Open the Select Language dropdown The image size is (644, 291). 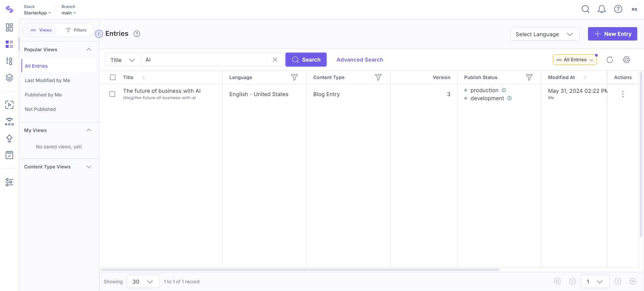pos(545,34)
